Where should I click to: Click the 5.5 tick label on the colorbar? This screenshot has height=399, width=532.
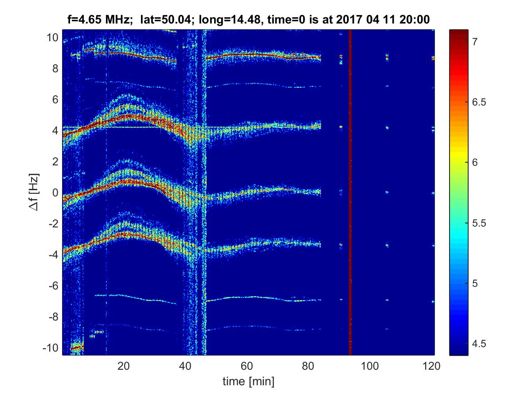[477, 223]
